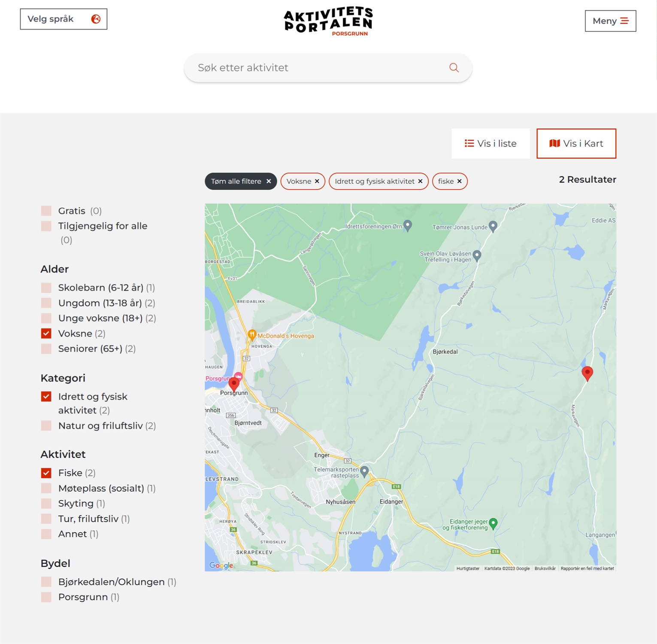Remove the Voksne filter chip
Screen dimensions: 657x644
click(317, 181)
